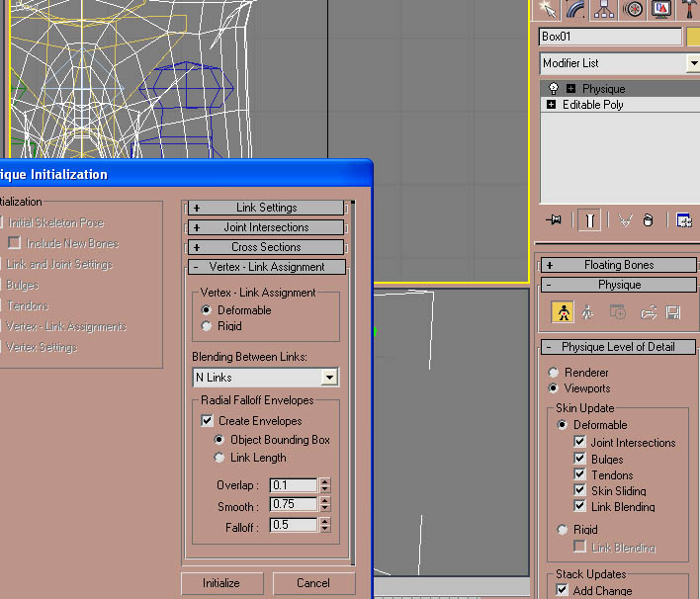
Task: Click Attach to Node Physique icon
Action: [x=564, y=312]
